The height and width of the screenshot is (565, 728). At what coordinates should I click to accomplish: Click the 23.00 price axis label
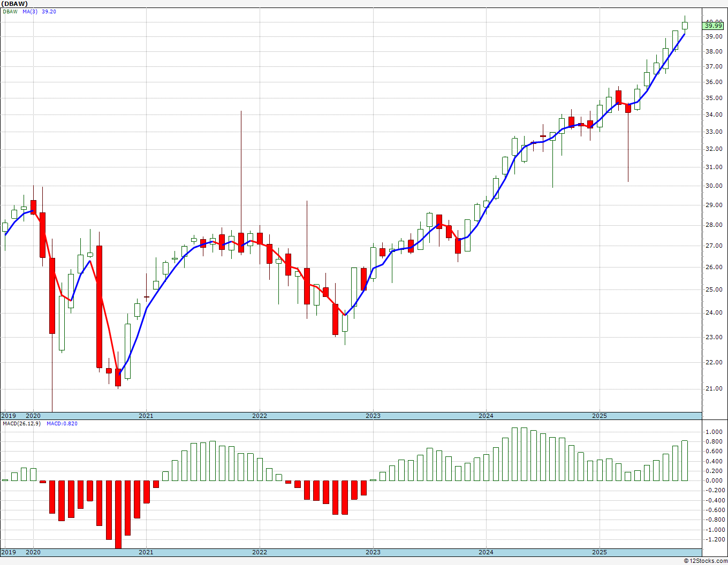point(714,337)
